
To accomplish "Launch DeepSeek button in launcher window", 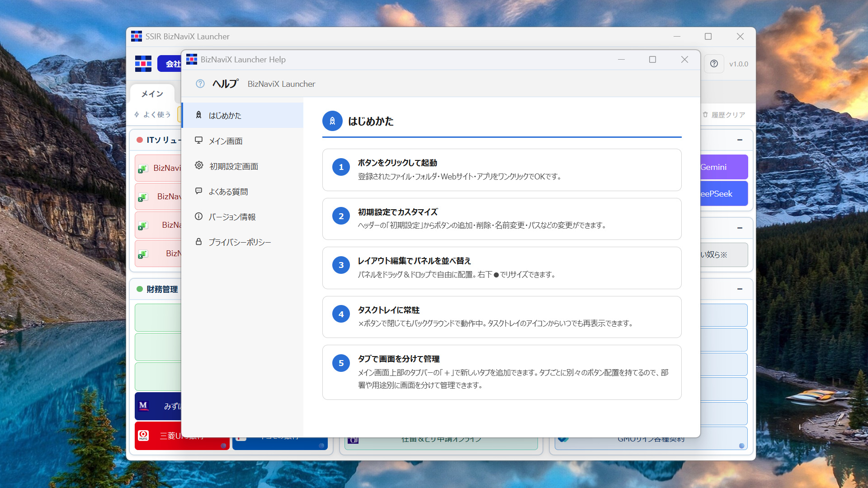I will pos(724,193).
